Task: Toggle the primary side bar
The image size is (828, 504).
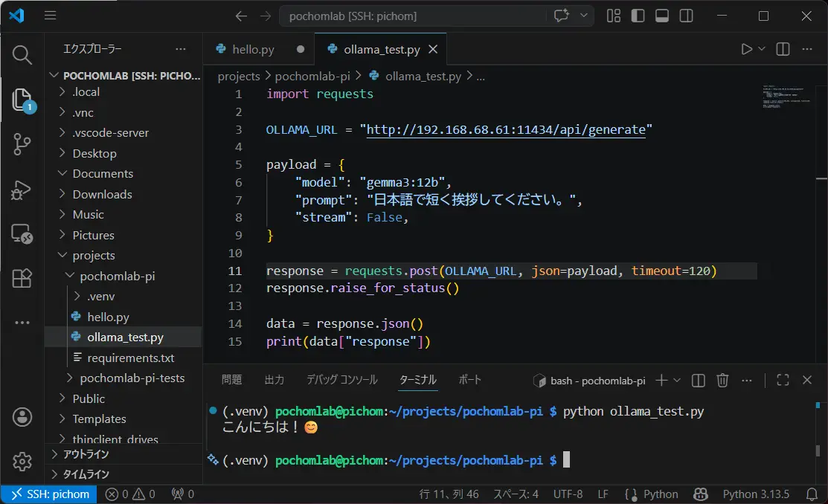Action: click(638, 16)
